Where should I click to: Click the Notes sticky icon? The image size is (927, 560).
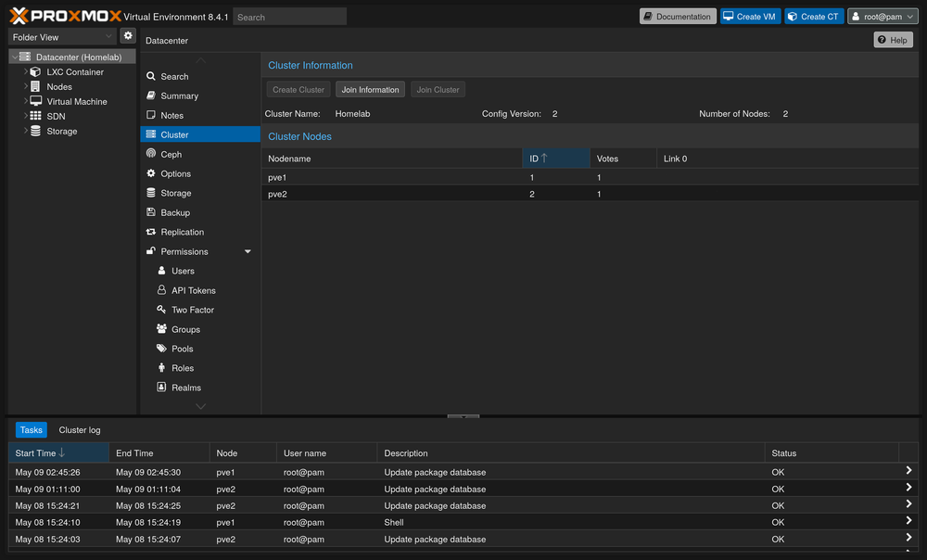[x=151, y=115]
